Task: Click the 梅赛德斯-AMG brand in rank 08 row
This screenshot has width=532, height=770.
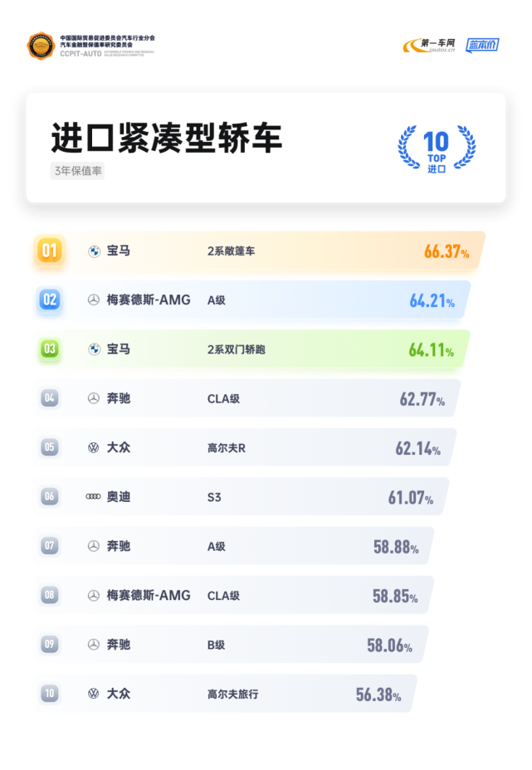Action: pos(149,596)
